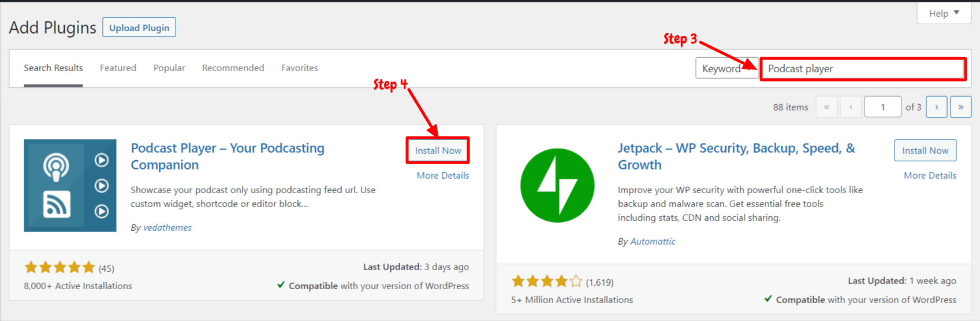Switch to Popular tab
Viewport: 980px width, 321px height.
(x=169, y=68)
